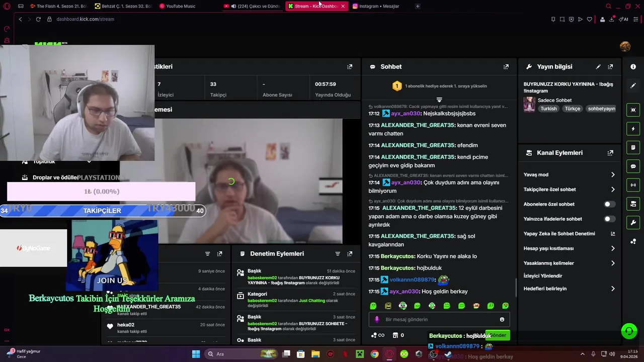The width and height of the screenshot is (644, 362).
Task: Click the dashboard.kick.com address bar
Action: tap(85, 19)
